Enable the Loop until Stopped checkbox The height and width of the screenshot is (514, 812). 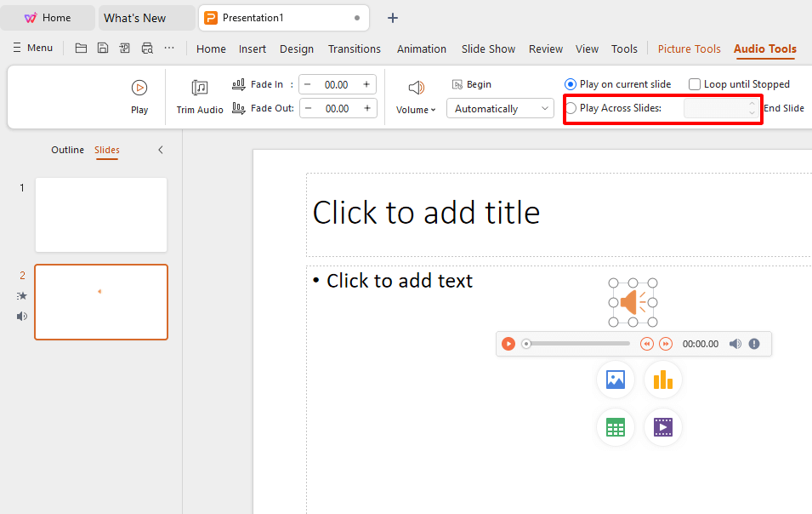695,84
